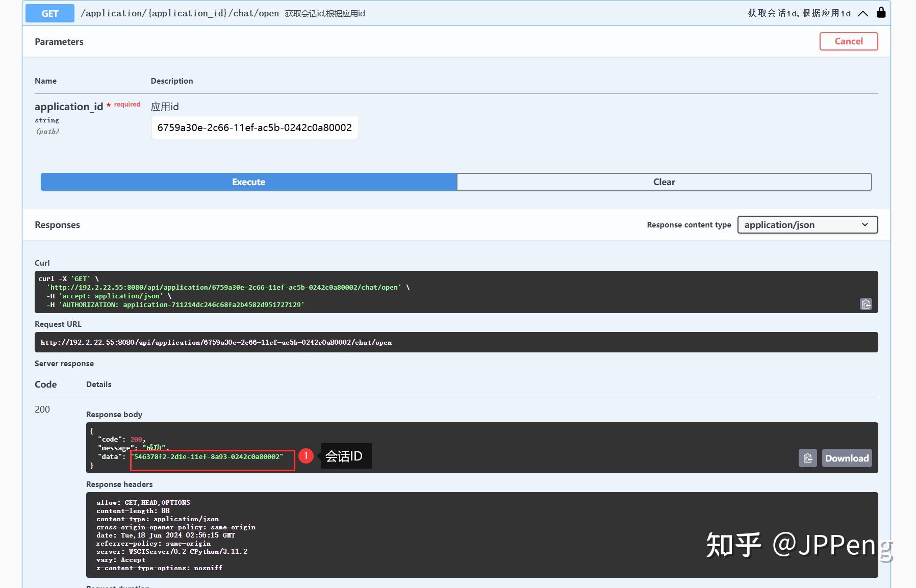Click the Responses section heading

[57, 224]
